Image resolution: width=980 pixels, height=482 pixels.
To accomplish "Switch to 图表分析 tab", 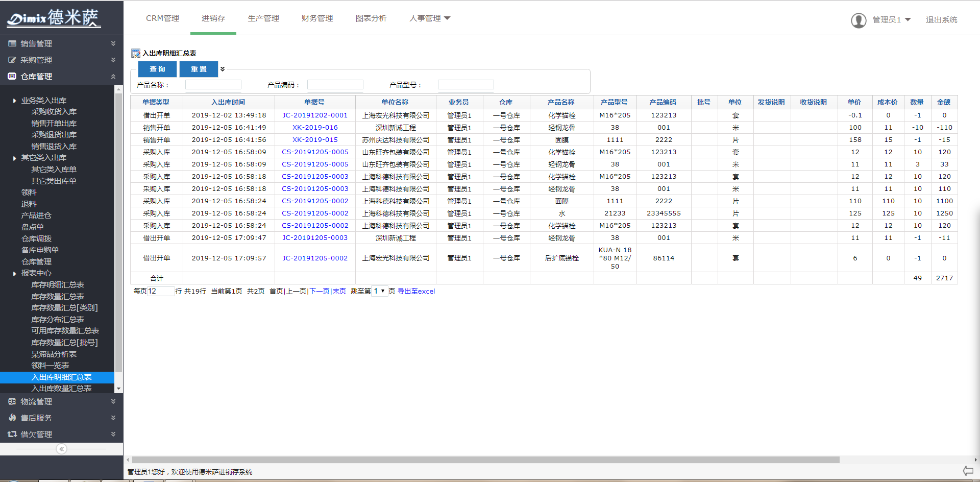I will [371, 18].
